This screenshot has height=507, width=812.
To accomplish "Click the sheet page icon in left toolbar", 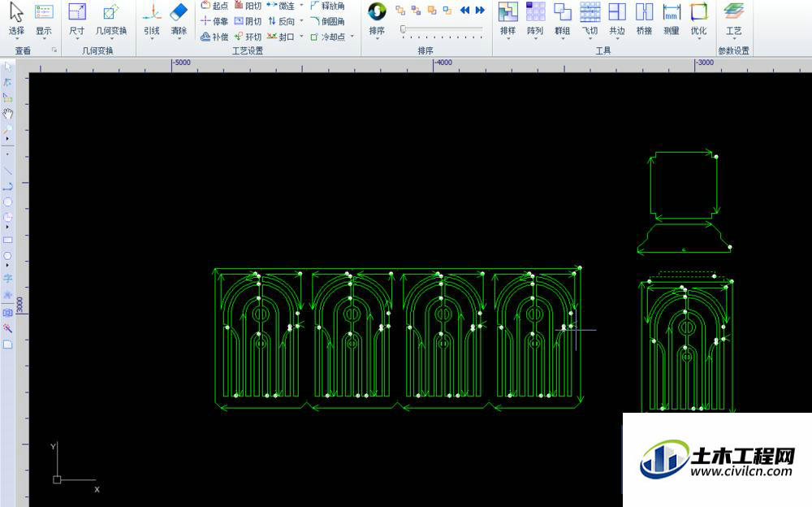I will tap(7, 344).
